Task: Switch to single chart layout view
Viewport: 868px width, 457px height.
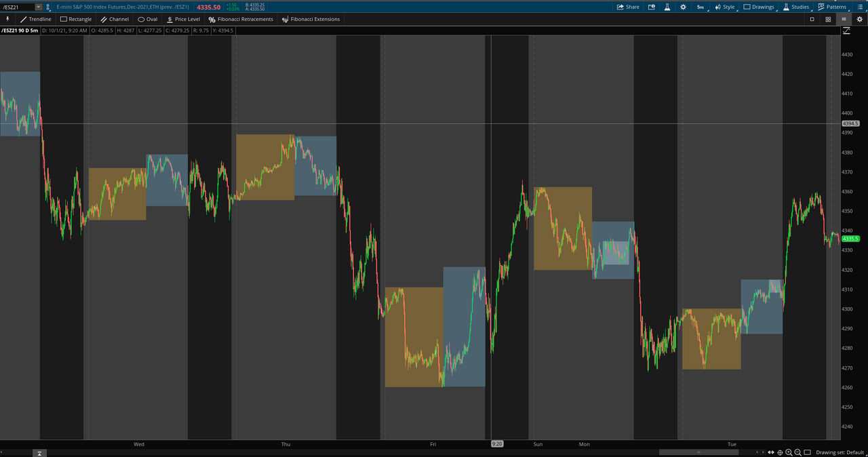Action: coord(812,19)
